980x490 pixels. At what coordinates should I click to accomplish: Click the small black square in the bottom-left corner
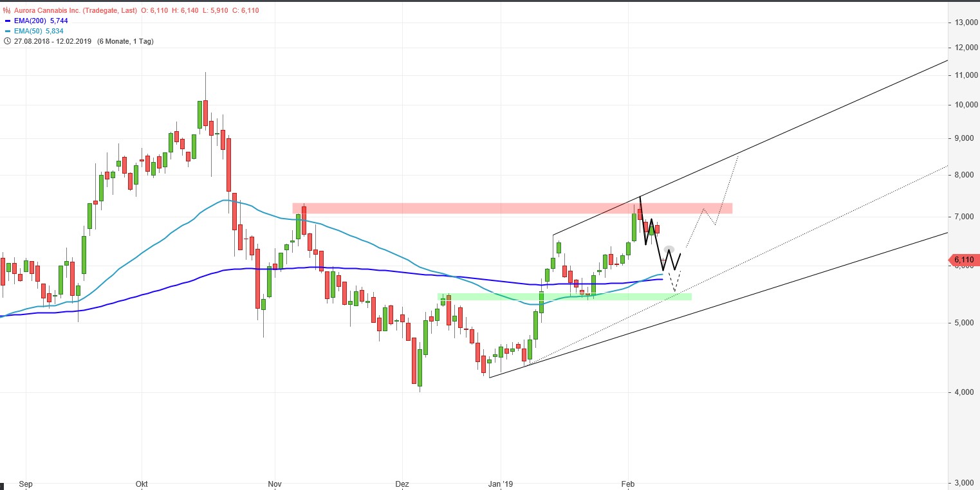click(2, 485)
